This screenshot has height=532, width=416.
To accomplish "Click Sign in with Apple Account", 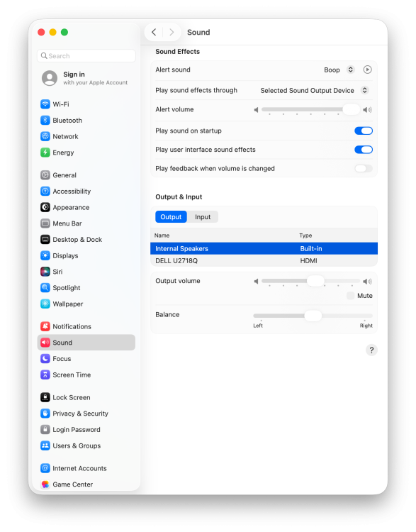I will pyautogui.click(x=85, y=78).
